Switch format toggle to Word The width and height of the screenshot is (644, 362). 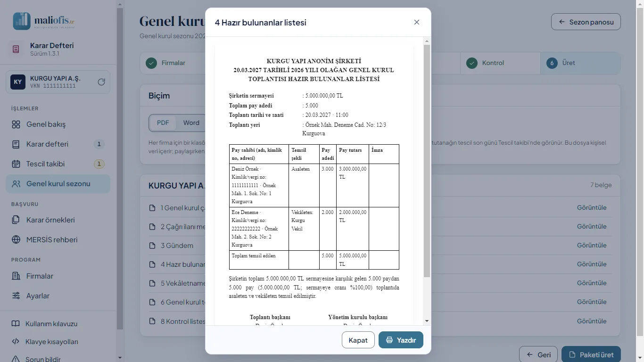[x=191, y=123]
